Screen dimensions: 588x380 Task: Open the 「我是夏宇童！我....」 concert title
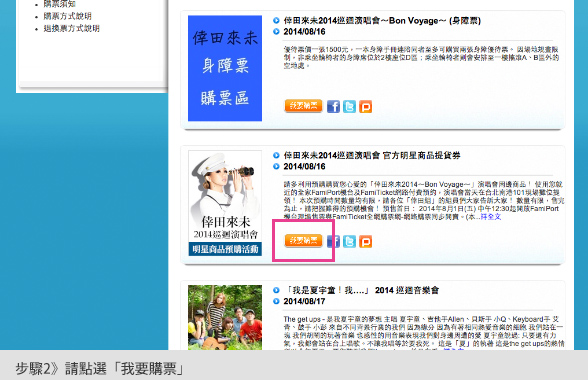(361, 290)
